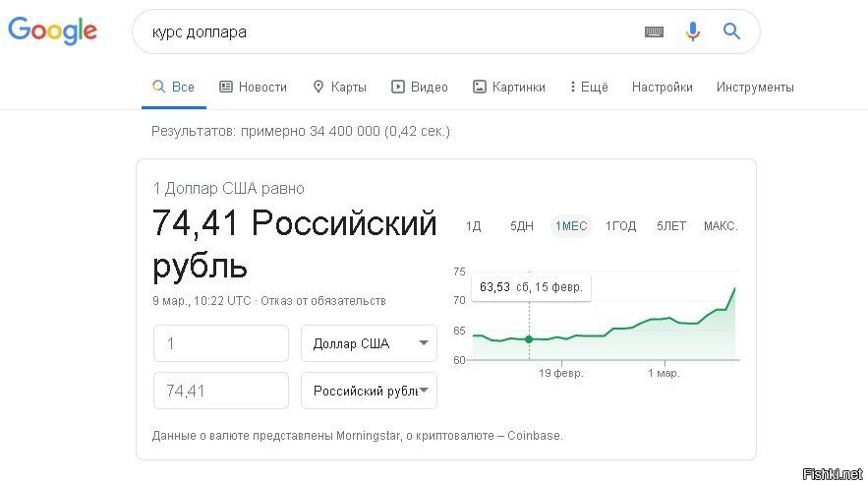868x486 pixels.
Task: Open Инструменты search tools
Action: point(755,87)
